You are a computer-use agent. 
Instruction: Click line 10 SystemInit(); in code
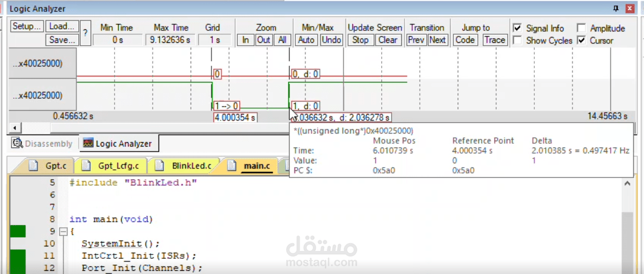pyautogui.click(x=121, y=244)
